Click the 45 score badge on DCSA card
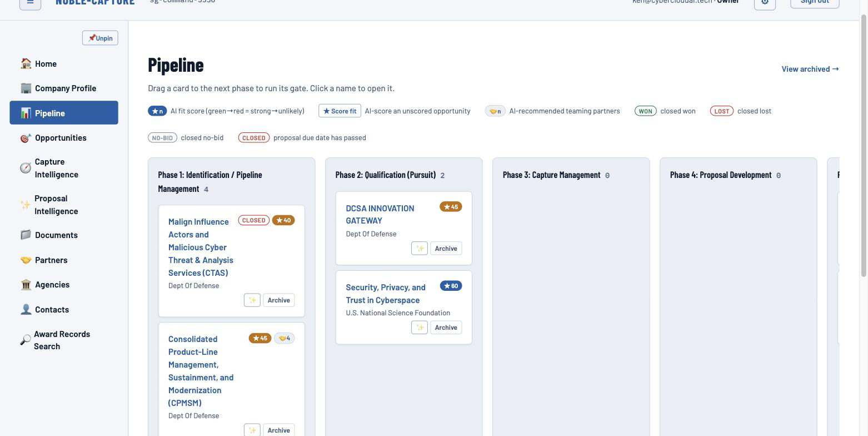868x436 pixels. point(451,207)
